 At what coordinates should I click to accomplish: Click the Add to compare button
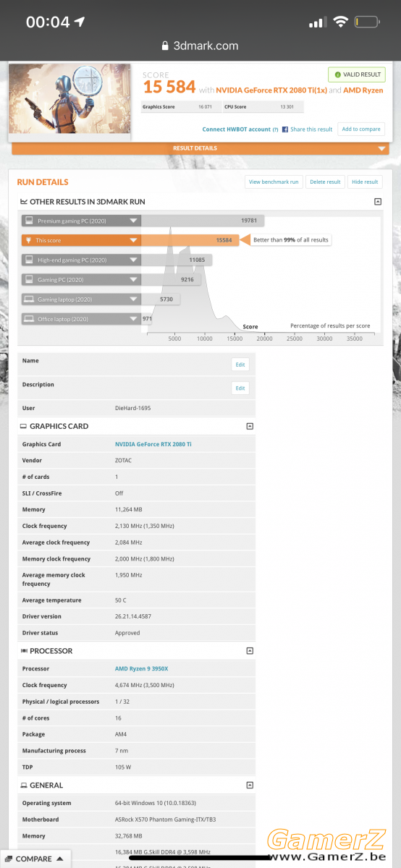coord(361,129)
